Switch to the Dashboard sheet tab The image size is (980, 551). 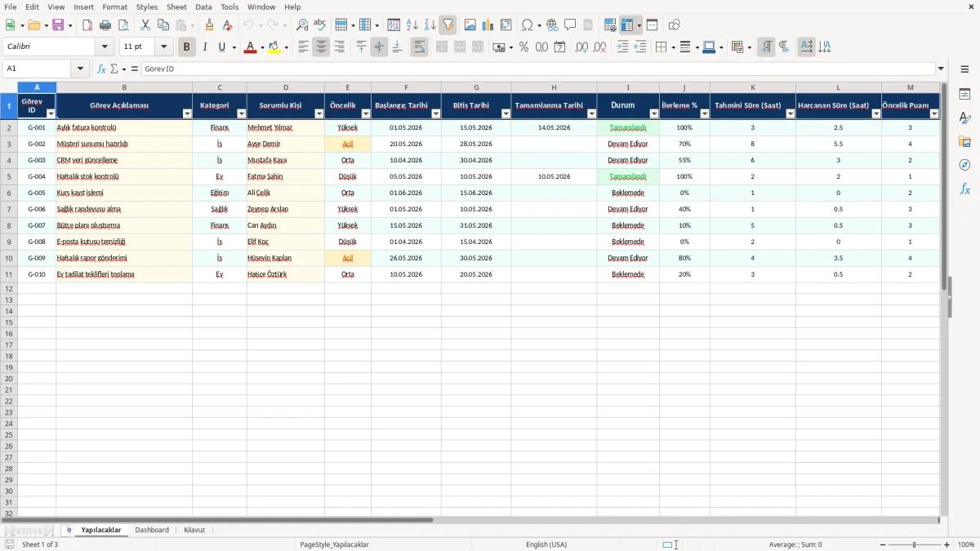coord(152,530)
